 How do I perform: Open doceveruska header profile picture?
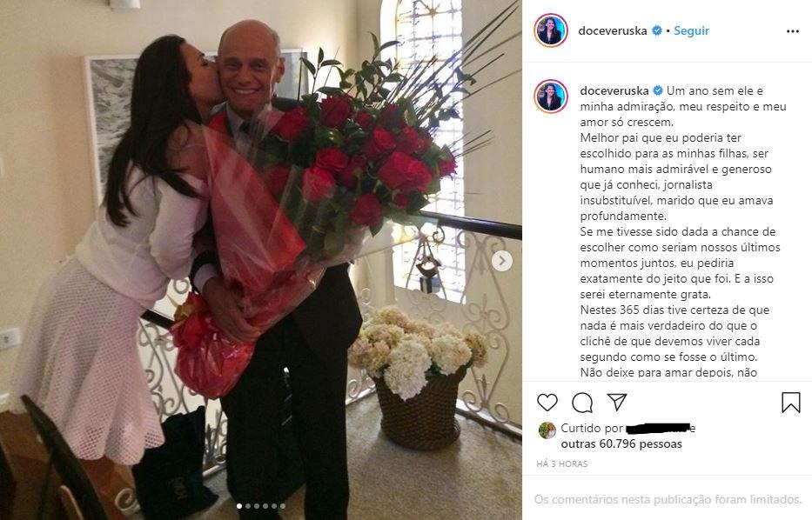click(551, 30)
